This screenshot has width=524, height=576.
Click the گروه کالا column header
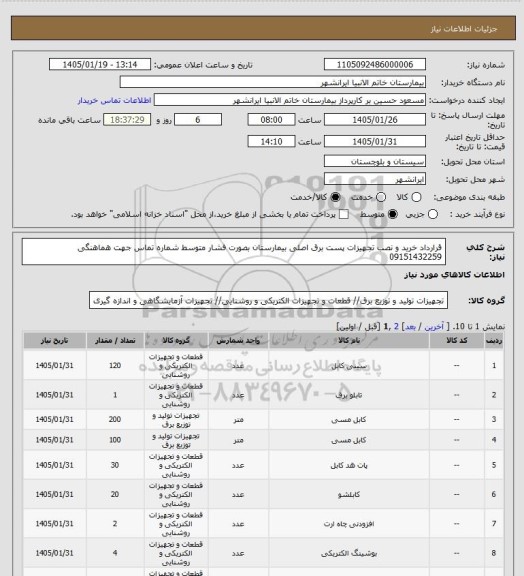[x=176, y=341]
